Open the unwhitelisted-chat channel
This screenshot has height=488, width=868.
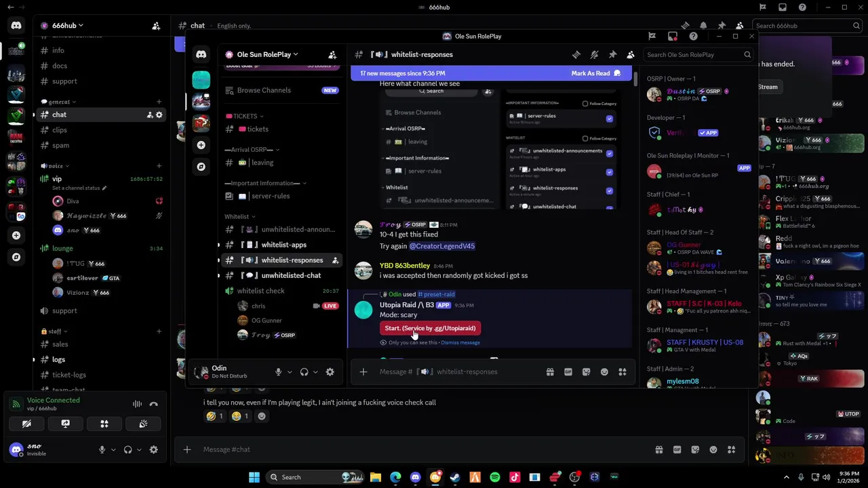[x=281, y=275]
